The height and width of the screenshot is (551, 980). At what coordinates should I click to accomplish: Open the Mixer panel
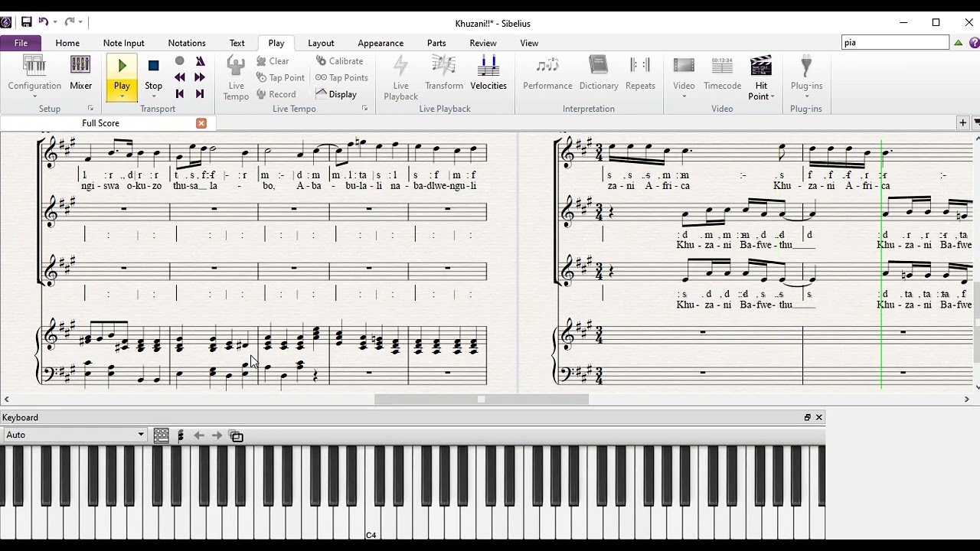point(80,74)
